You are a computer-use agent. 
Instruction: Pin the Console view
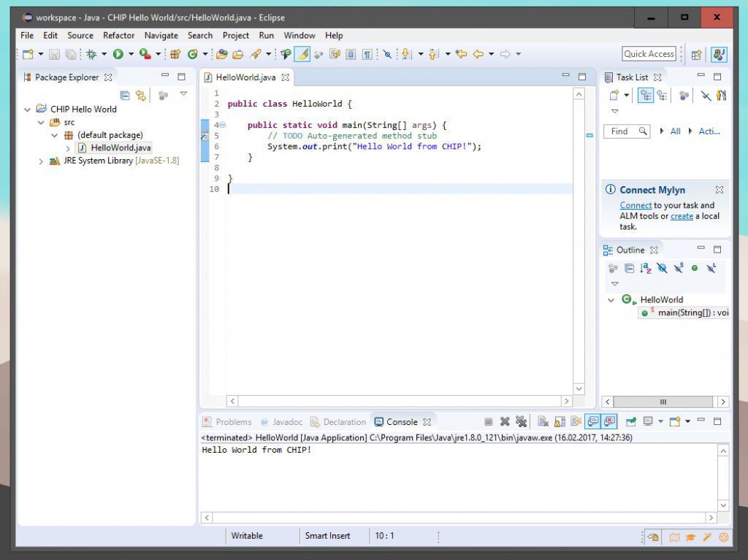tap(629, 421)
